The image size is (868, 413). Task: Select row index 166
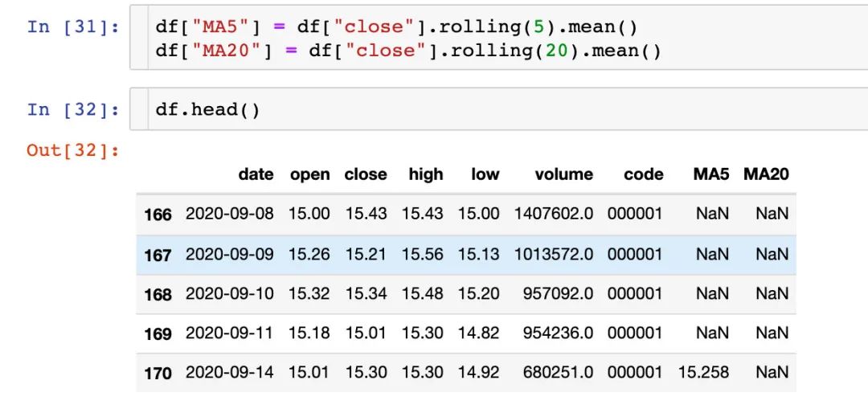point(158,215)
